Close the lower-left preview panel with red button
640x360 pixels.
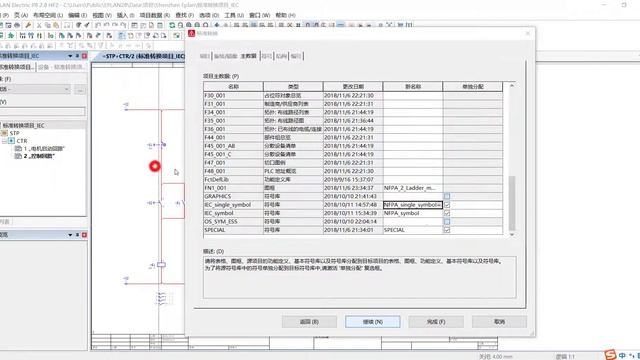coord(84,235)
